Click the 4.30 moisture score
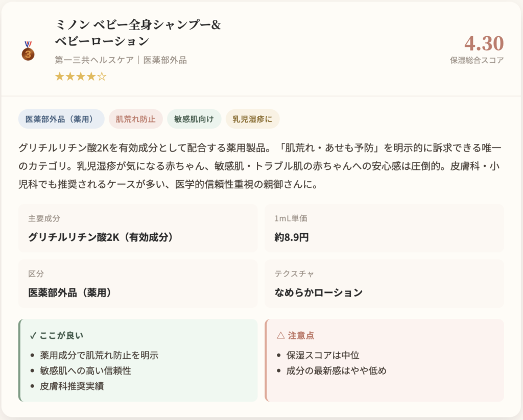523x420 pixels. pos(484,43)
